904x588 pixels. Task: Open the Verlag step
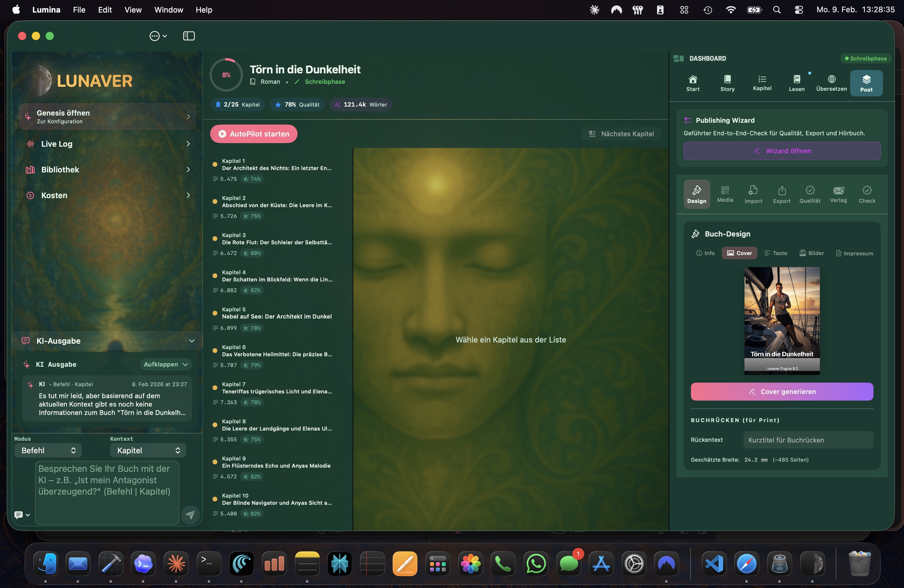(x=839, y=194)
